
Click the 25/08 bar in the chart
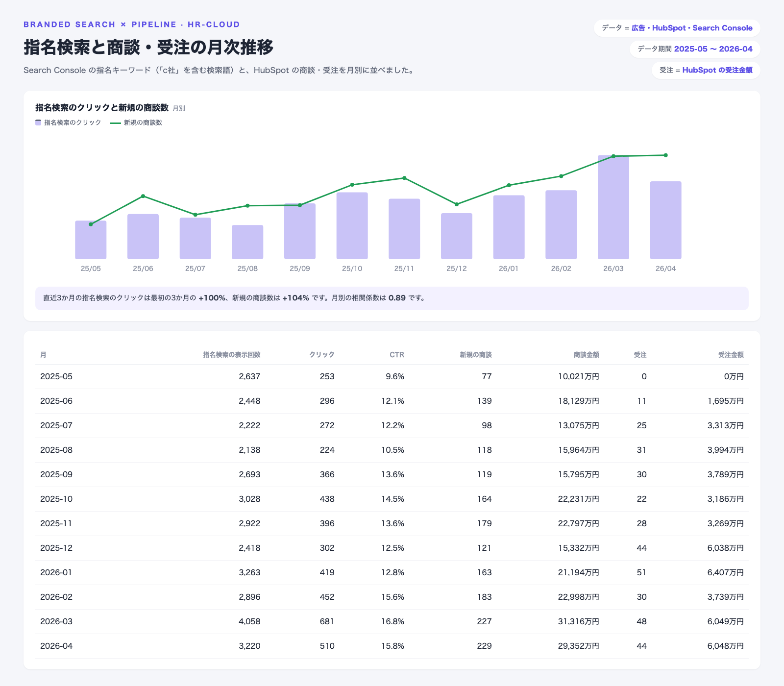[247, 242]
